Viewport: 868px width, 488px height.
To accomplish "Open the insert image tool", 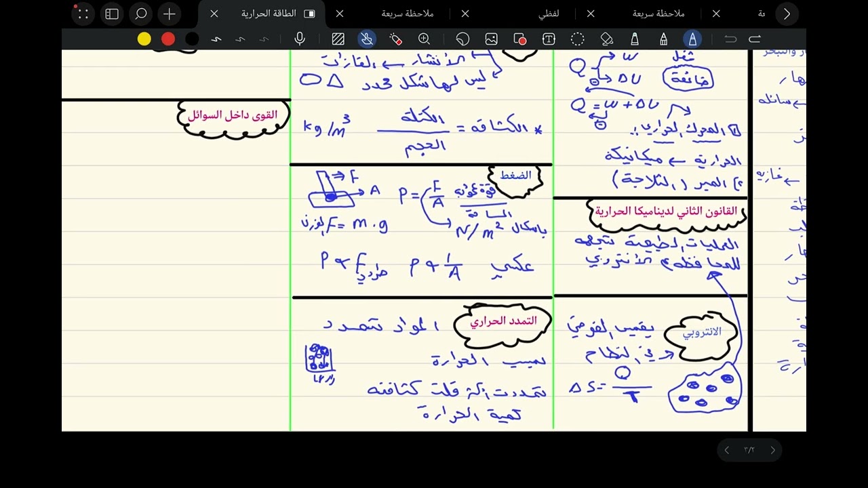I will click(x=491, y=39).
